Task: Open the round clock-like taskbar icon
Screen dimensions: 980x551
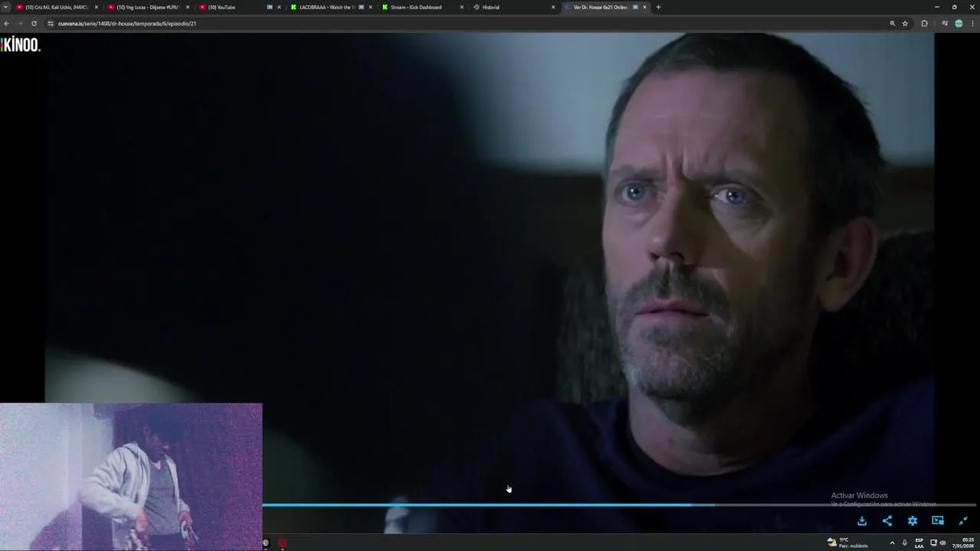Action: pyautogui.click(x=266, y=543)
